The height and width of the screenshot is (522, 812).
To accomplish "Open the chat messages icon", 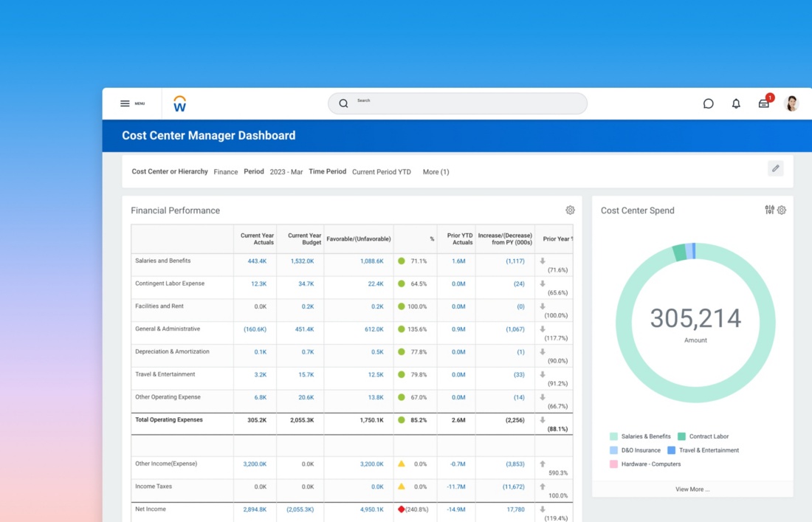I will (x=708, y=104).
